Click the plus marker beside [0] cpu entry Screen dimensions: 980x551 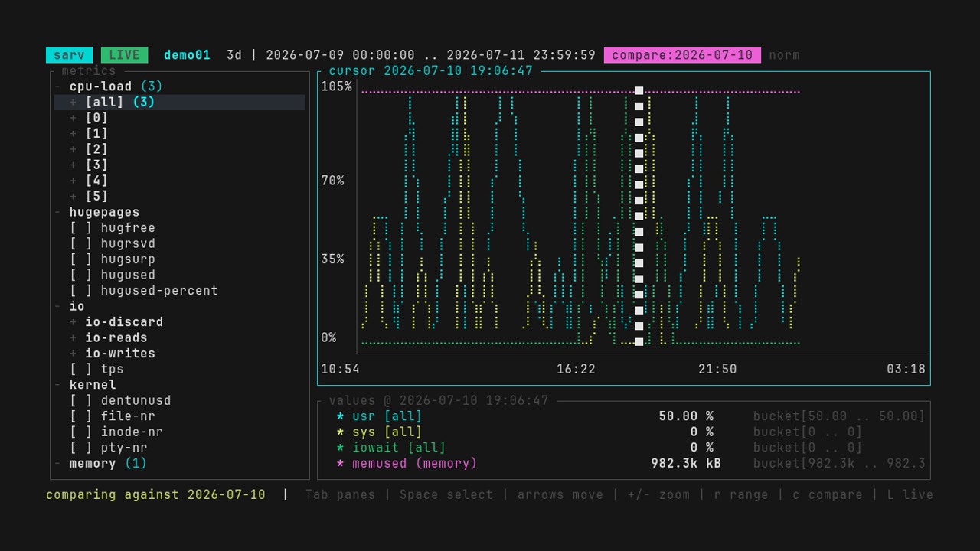[x=73, y=118]
